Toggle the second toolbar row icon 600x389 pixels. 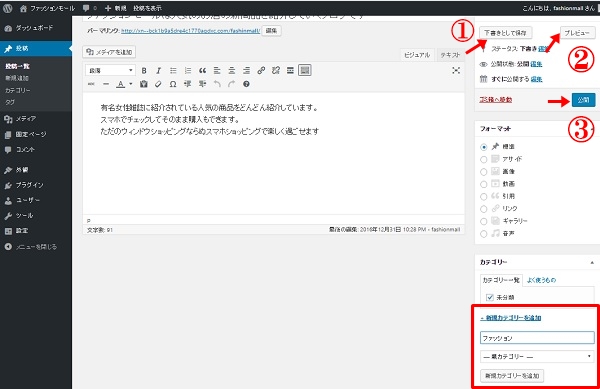tap(305, 70)
